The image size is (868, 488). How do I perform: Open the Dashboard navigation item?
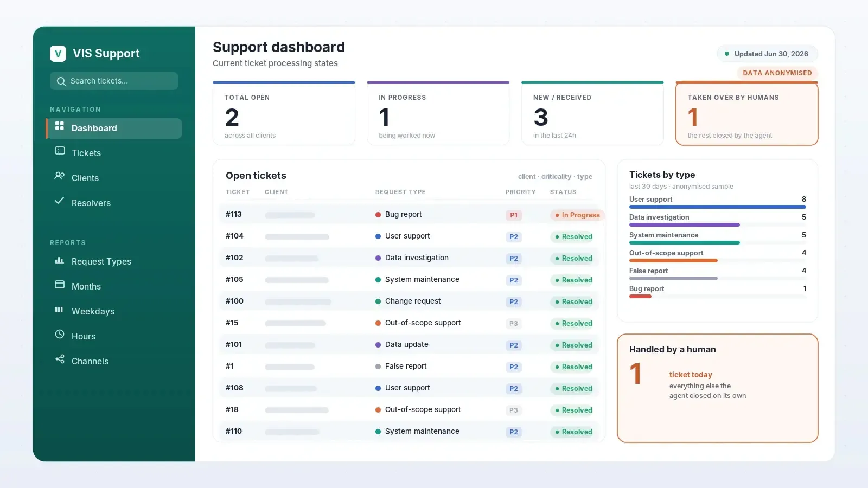[x=114, y=129]
